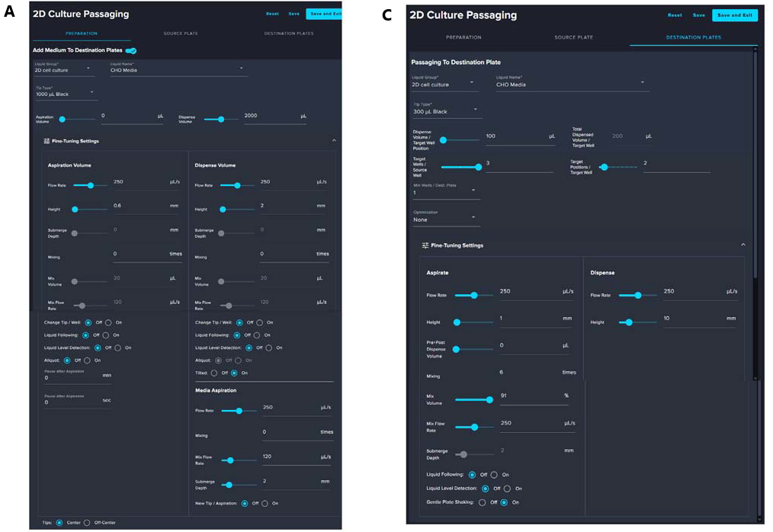Click Dispense Volume / Target Well Position 100 field

tap(520, 138)
